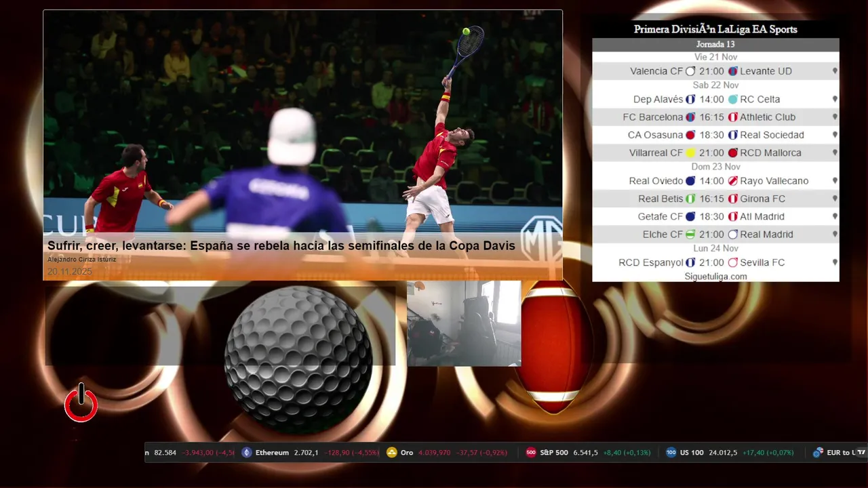Click the location pin for Getafe CF match
Screen dimensions: 868x488
pos(835,217)
